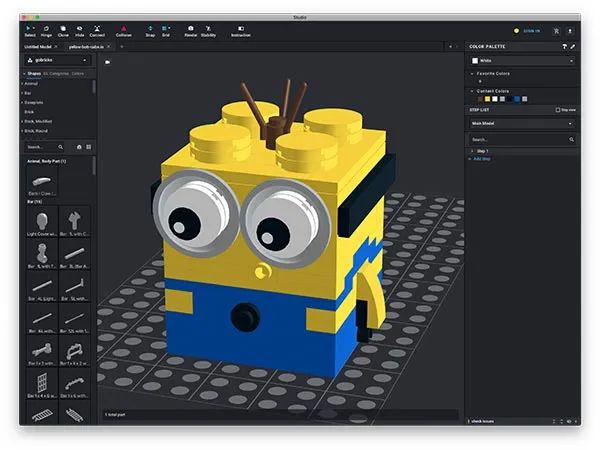600x450 pixels.
Task: Toggle the Collision warning tool
Action: click(124, 31)
